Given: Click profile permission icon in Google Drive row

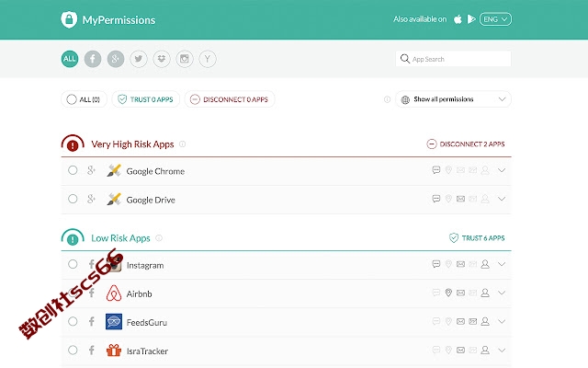Looking at the screenshot, I should 485,199.
